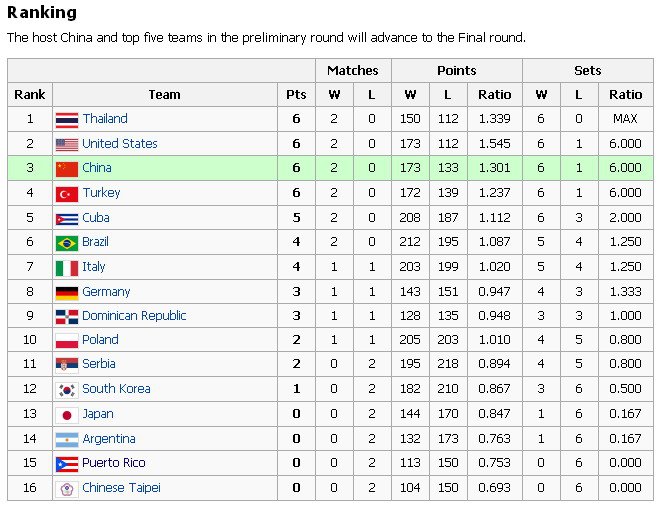Screen dimensions: 664x510
Task: Open the Brazil team link
Action: 96,242
